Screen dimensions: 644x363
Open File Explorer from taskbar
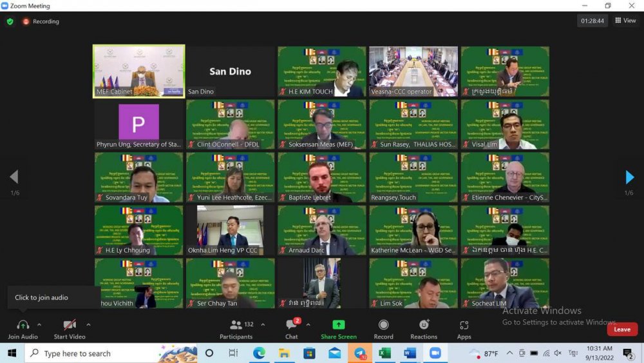click(x=284, y=353)
